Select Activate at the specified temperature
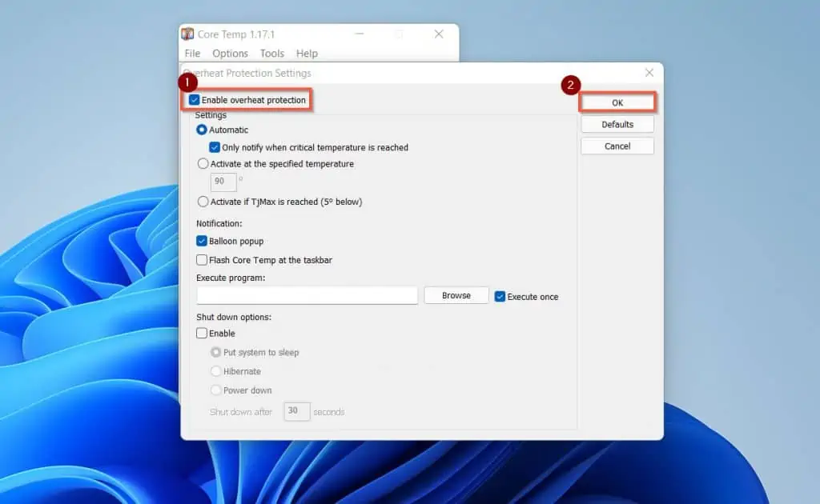The width and height of the screenshot is (820, 504). (x=203, y=164)
